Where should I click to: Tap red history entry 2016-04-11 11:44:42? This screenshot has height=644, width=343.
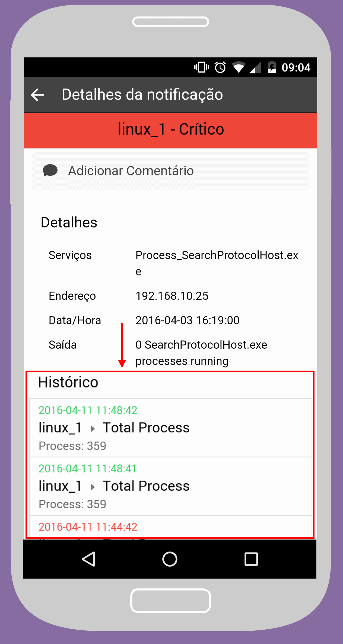[88, 527]
